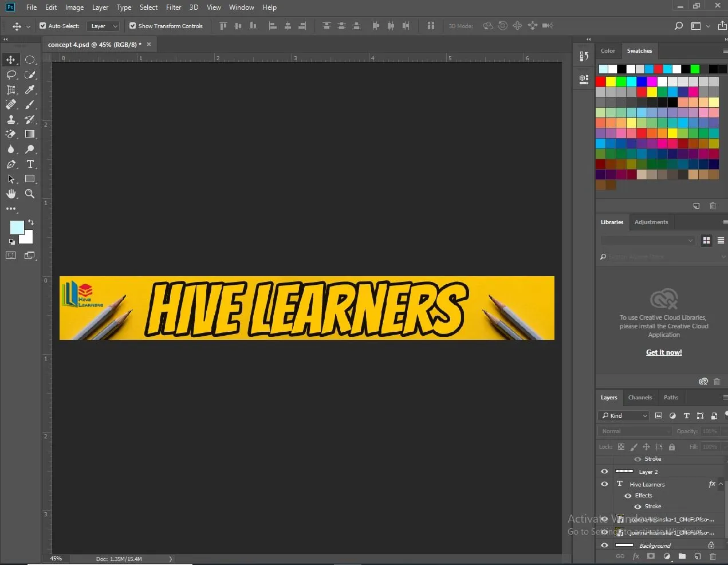Image resolution: width=728 pixels, height=565 pixels.
Task: Toggle Show Transform Controls checkbox
Action: click(133, 26)
